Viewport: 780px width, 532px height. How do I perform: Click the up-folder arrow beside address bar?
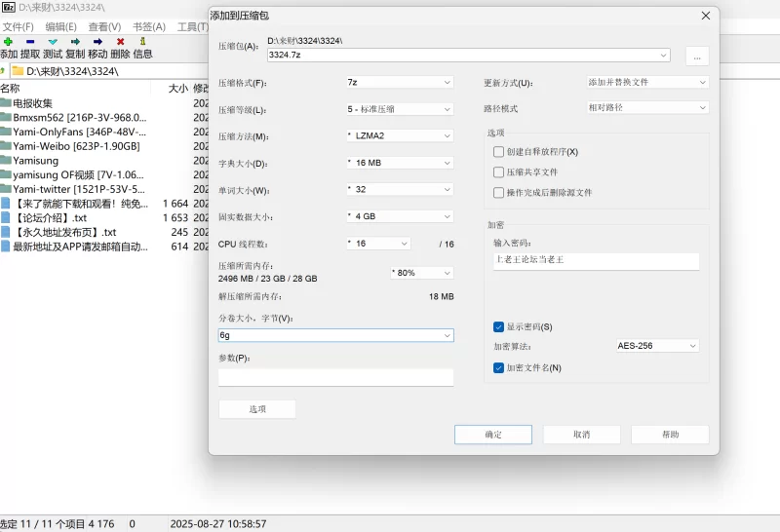(3, 71)
